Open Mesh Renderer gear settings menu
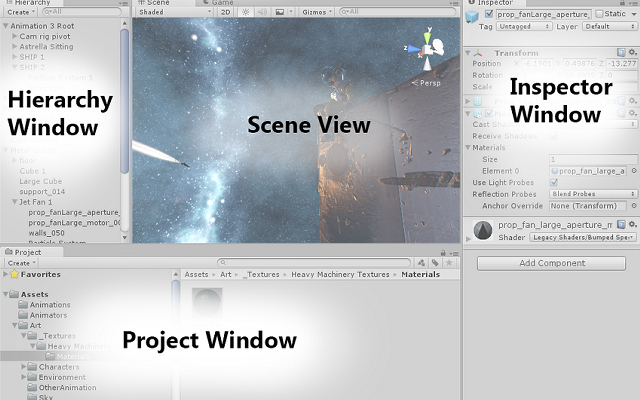This screenshot has height=400, width=640. click(x=632, y=113)
